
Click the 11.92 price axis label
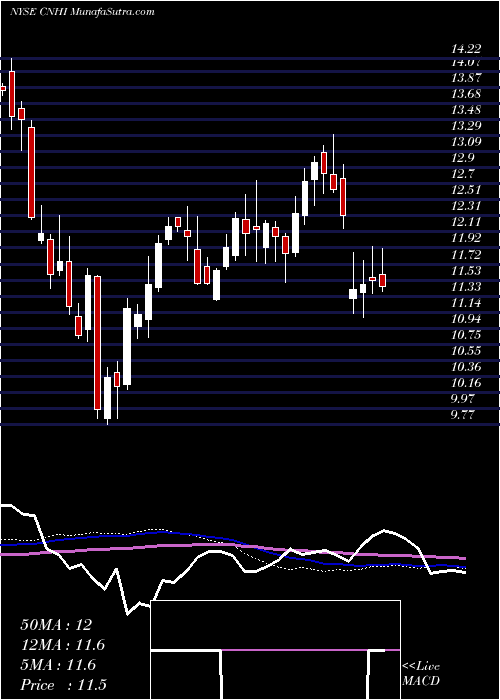pos(466,238)
